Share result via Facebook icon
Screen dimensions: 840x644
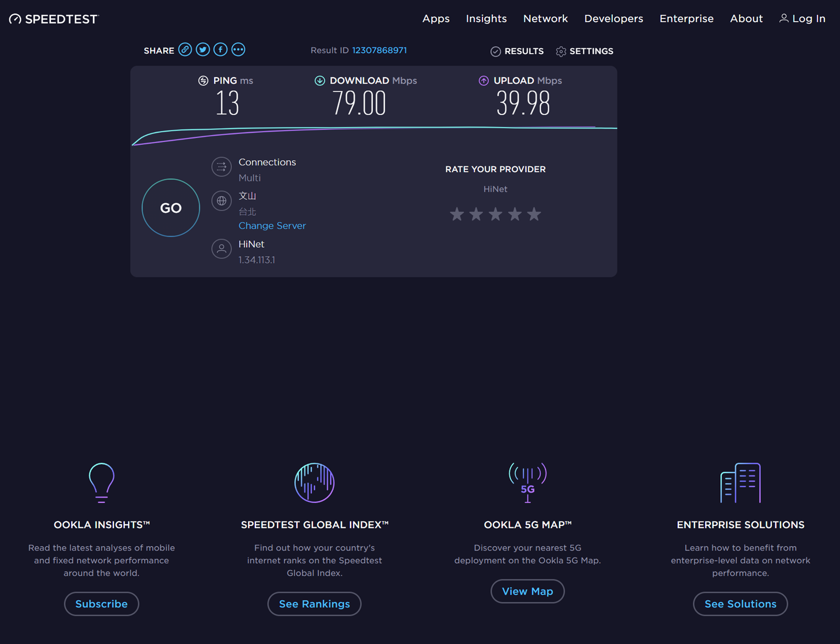(x=220, y=50)
